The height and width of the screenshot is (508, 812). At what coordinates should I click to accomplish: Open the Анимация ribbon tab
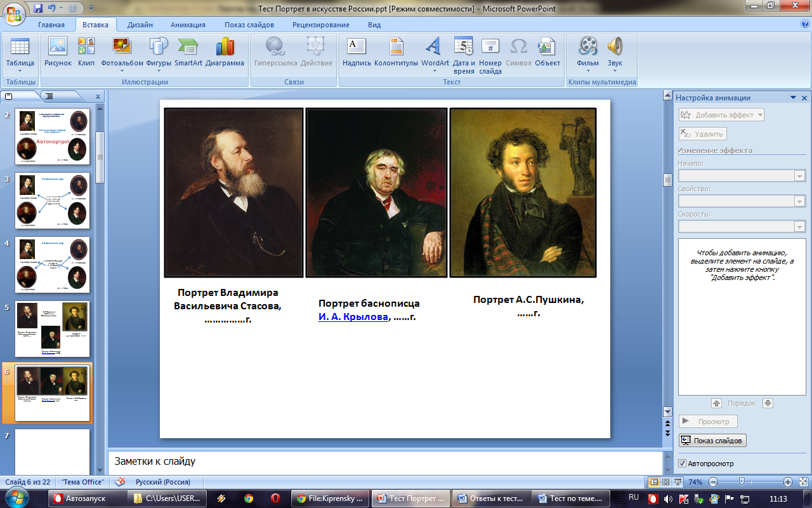coord(188,25)
